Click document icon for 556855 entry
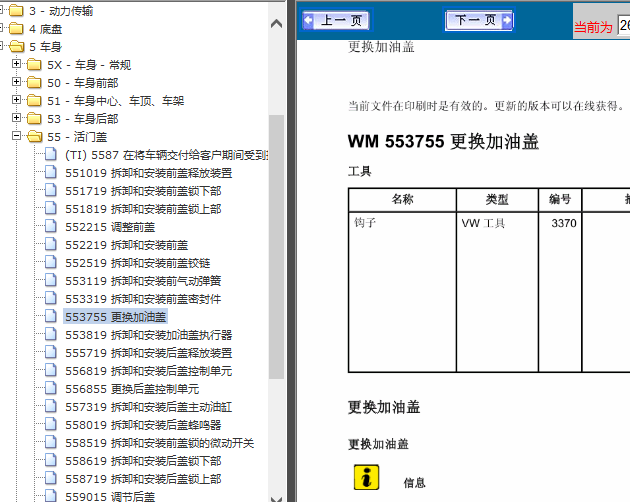 51,388
